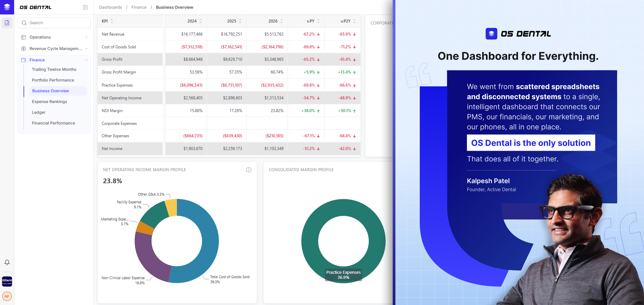Screen dimensions: 644x305
Task: Click the green Facility Expense donut segment
Action: click(154, 215)
